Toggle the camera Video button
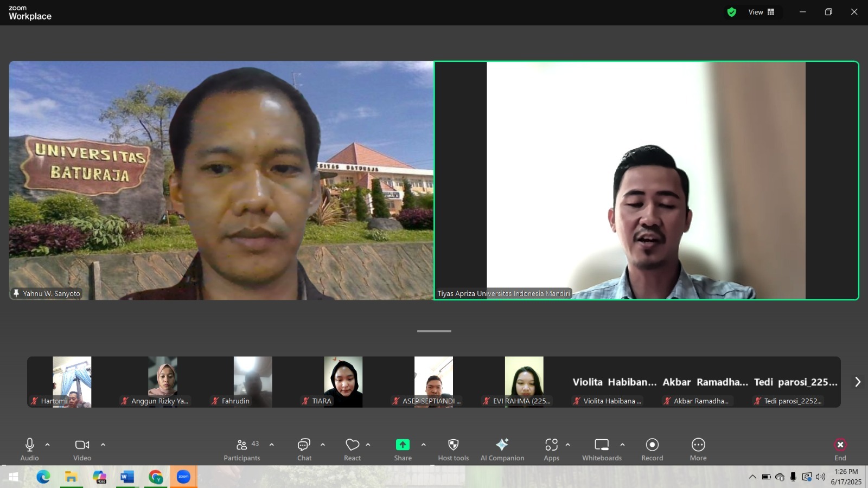The height and width of the screenshot is (488, 868). [82, 445]
